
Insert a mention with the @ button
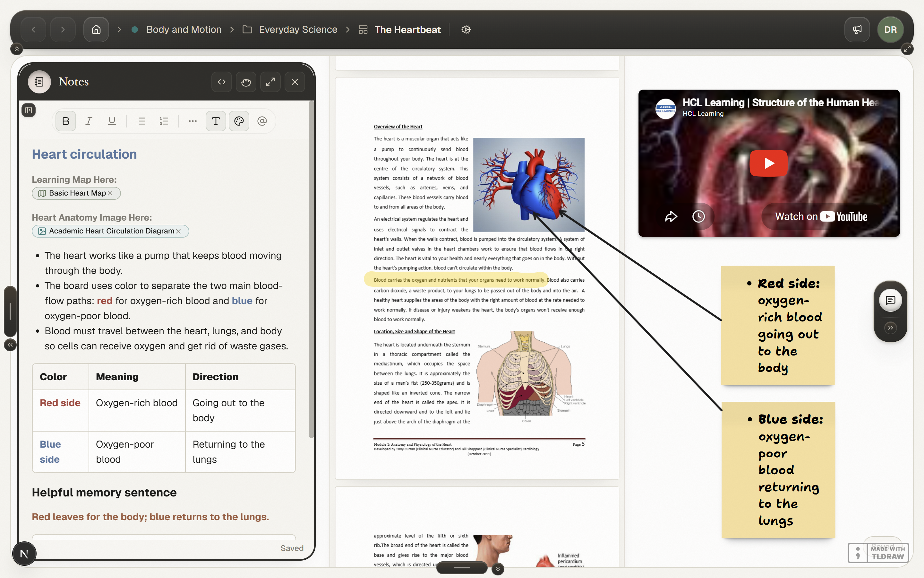click(262, 121)
